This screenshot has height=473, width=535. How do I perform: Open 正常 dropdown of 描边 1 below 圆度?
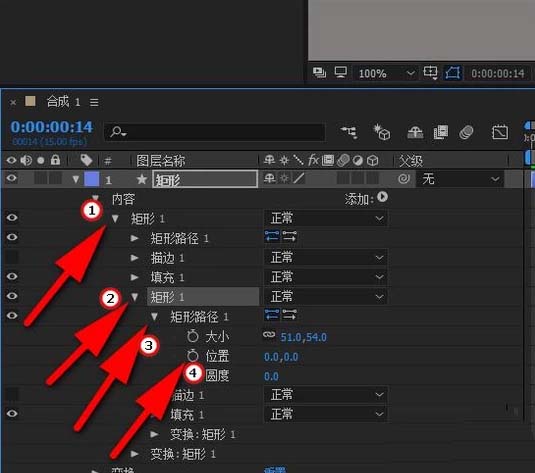(326, 395)
